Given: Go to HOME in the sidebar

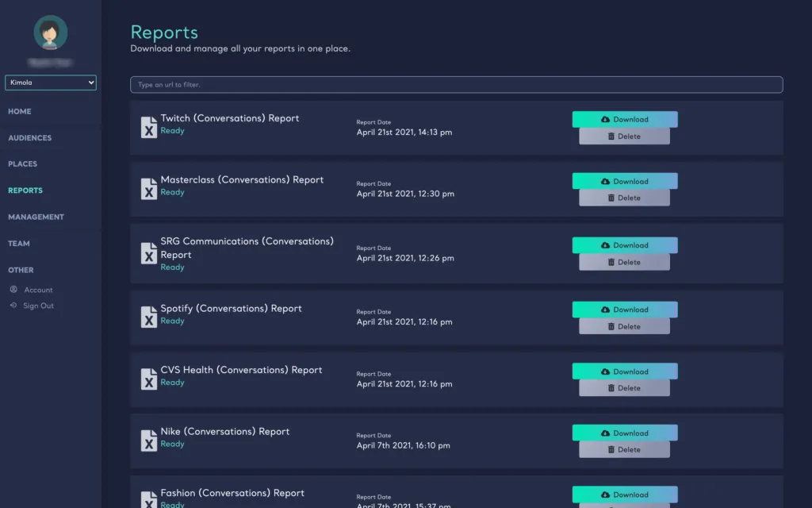Looking at the screenshot, I should point(20,111).
